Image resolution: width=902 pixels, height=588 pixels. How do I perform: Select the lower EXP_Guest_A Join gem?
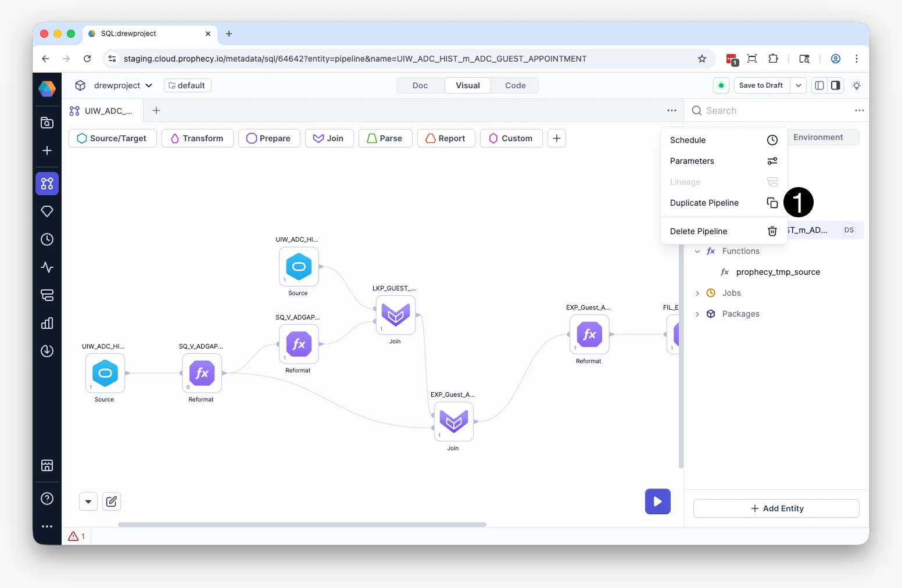point(454,421)
